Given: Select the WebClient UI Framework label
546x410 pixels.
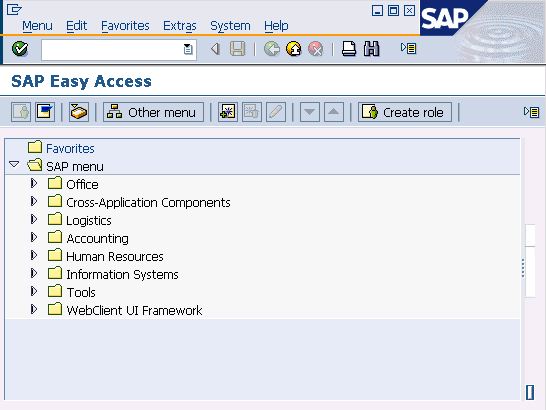Looking at the screenshot, I should coord(134,310).
